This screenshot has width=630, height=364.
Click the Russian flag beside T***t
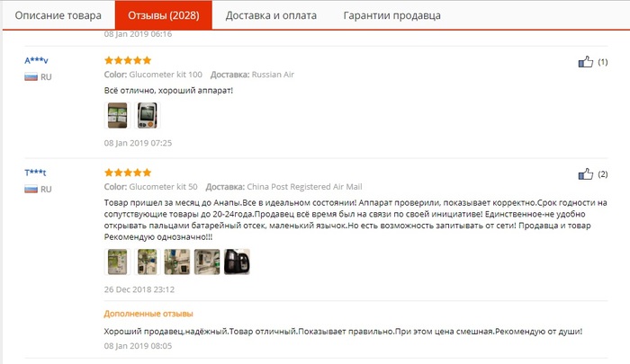click(x=31, y=190)
